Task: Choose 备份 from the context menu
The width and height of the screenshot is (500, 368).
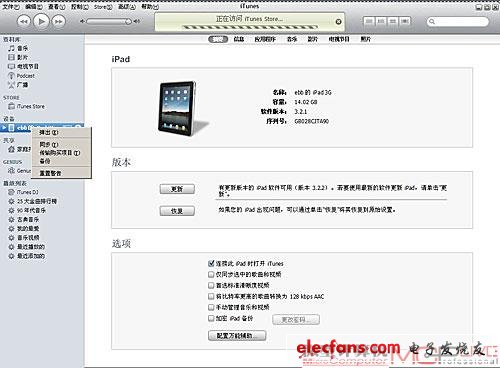Action: point(45,161)
